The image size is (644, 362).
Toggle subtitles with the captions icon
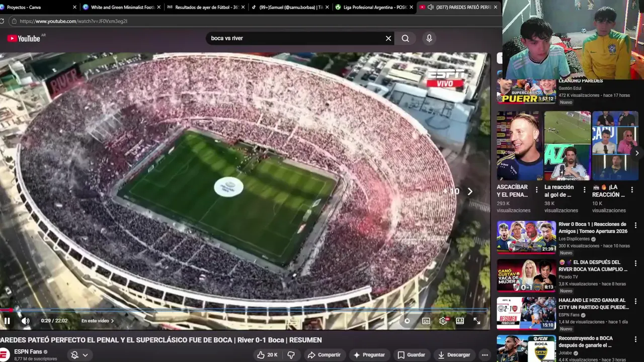coord(426,321)
